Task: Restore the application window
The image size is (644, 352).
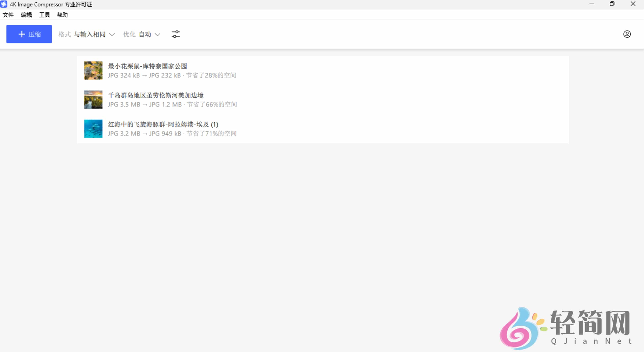Action: point(612,4)
